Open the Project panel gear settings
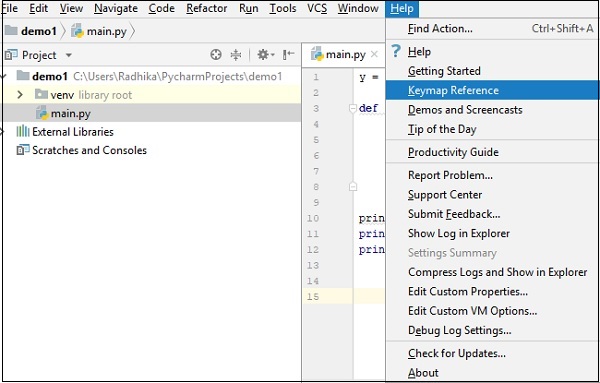Viewport: 600px width, 383px height. [x=265, y=55]
